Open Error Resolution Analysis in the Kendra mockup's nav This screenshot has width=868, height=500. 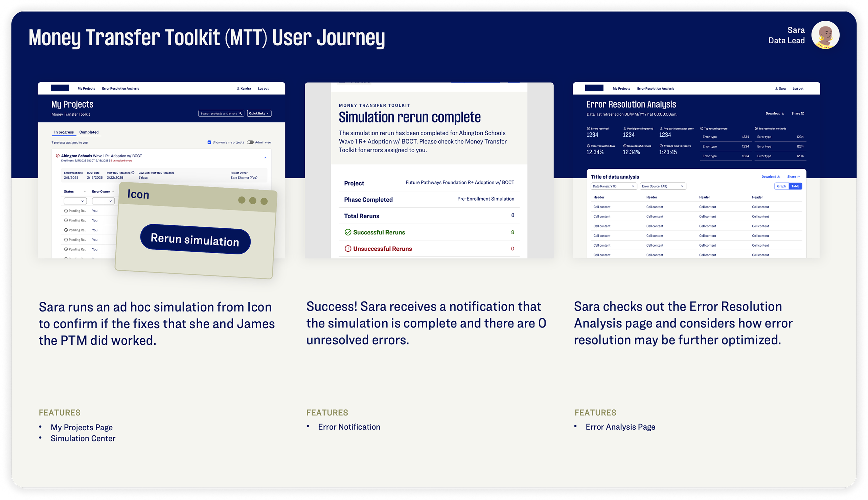(x=120, y=89)
